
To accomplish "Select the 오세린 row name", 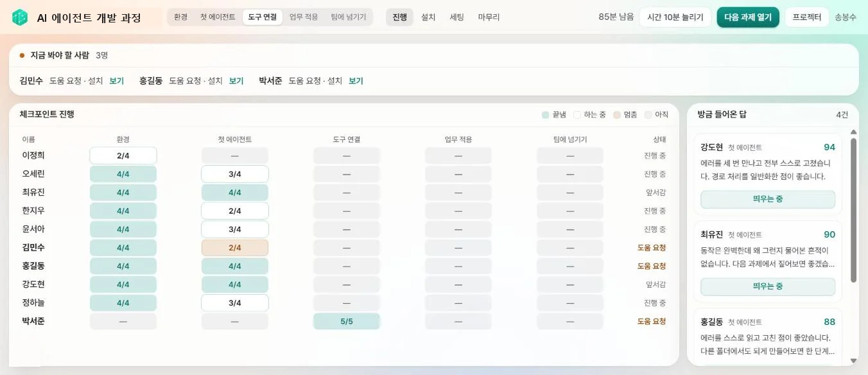I will tap(33, 174).
